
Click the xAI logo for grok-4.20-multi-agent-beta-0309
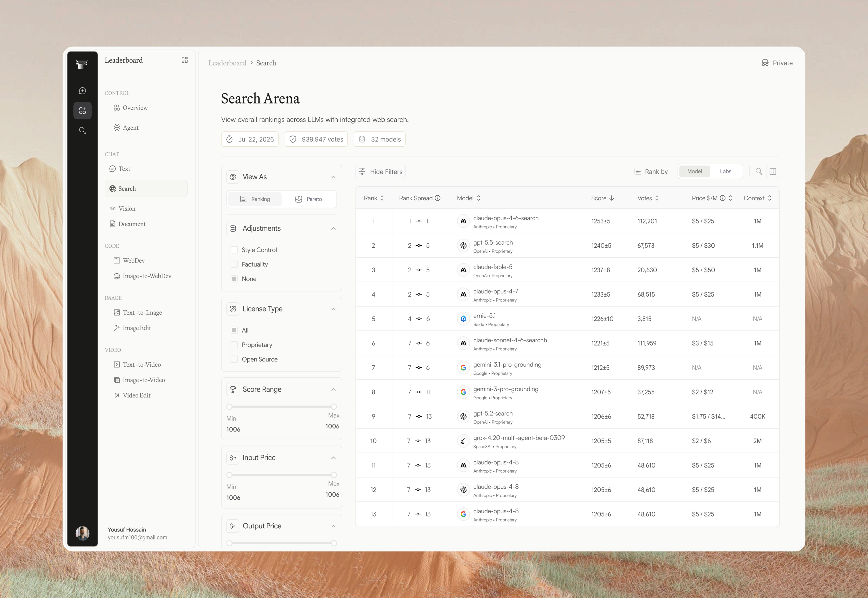tap(463, 441)
